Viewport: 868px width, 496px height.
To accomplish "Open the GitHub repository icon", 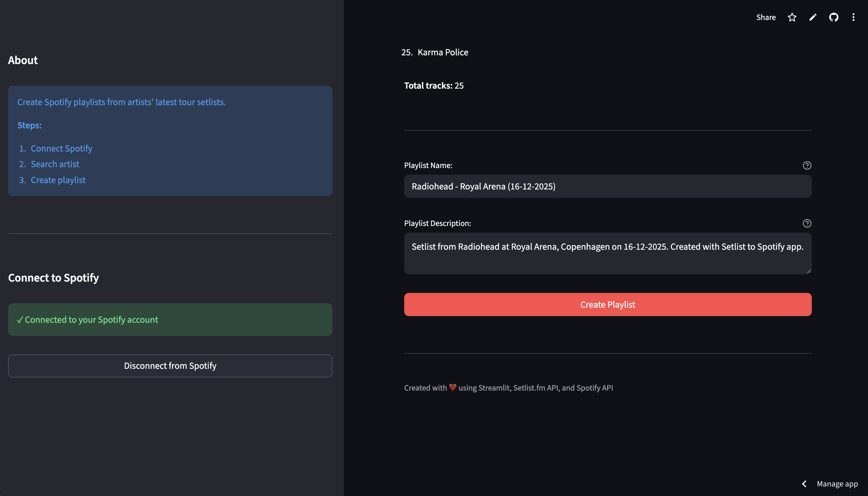I will coord(833,17).
